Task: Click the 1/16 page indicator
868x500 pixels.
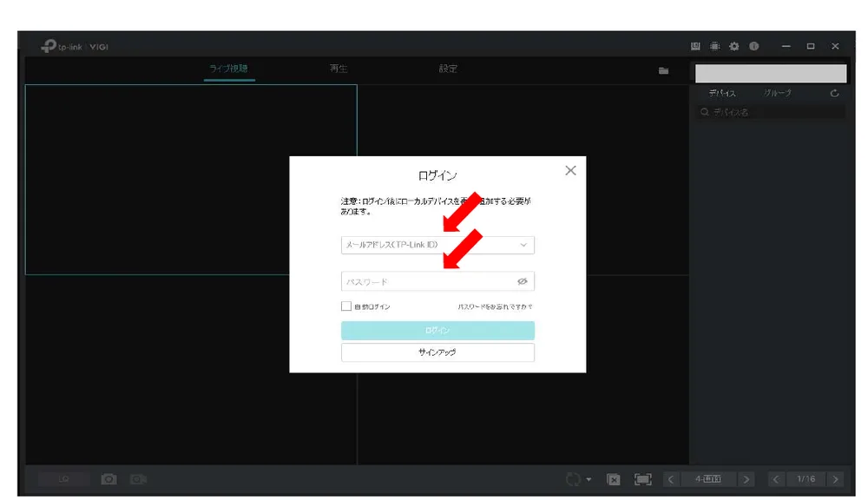Action: pyautogui.click(x=806, y=479)
